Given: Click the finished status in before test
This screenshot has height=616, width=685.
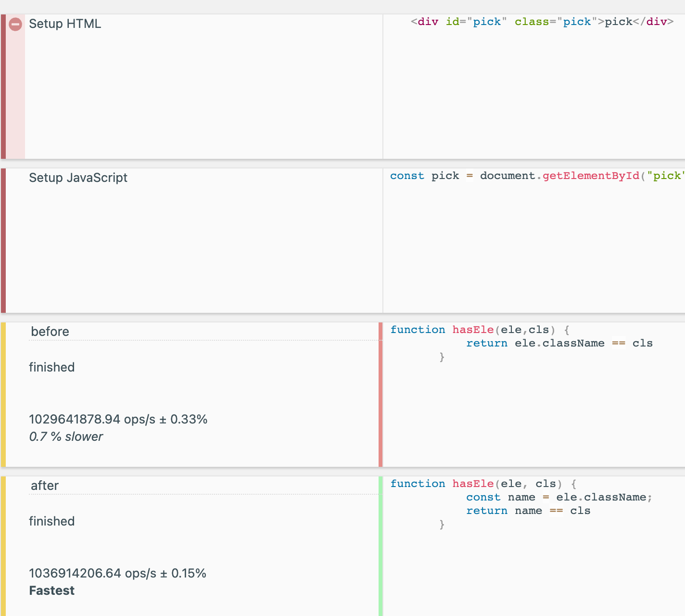Looking at the screenshot, I should coord(51,367).
